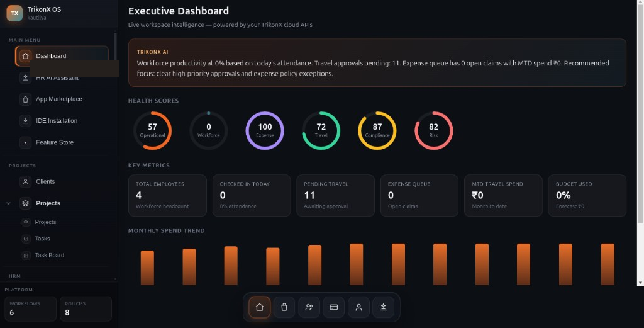The height and width of the screenshot is (328, 644).
Task: Click the Executive Dashboard heading
Action: pyautogui.click(x=179, y=11)
